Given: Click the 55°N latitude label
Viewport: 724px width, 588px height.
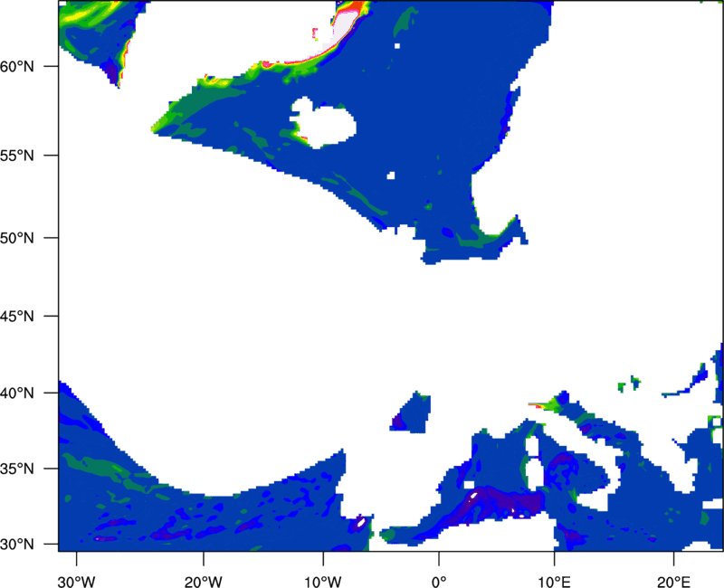Looking at the screenshot, I should pyautogui.click(x=17, y=156).
